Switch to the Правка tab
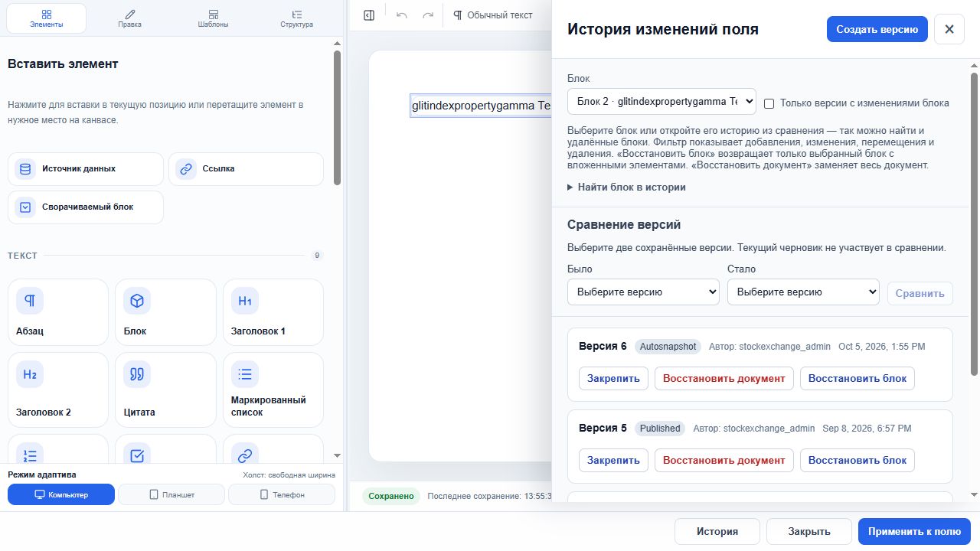The image size is (980, 551). tap(130, 18)
